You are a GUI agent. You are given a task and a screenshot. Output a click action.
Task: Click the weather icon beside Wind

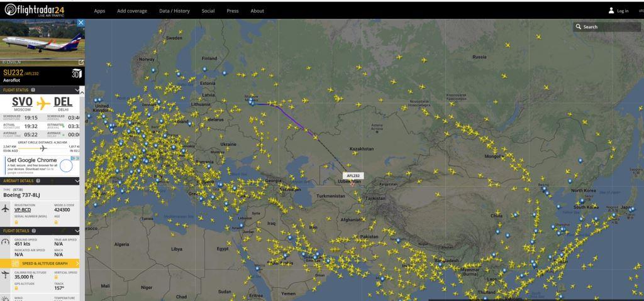(4, 298)
